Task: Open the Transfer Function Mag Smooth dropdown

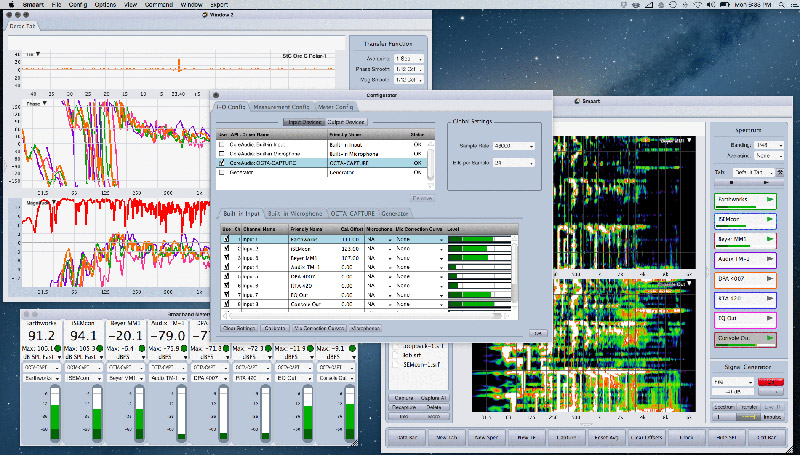Action: point(409,80)
